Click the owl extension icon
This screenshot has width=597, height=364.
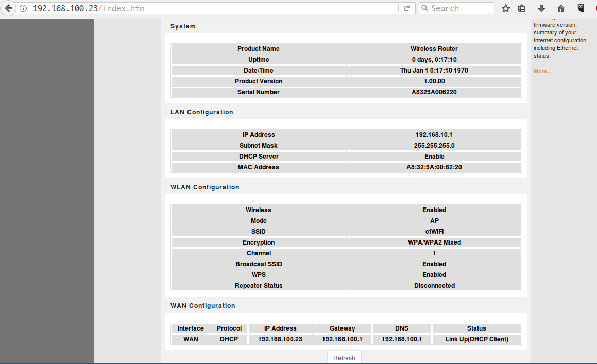(x=581, y=8)
